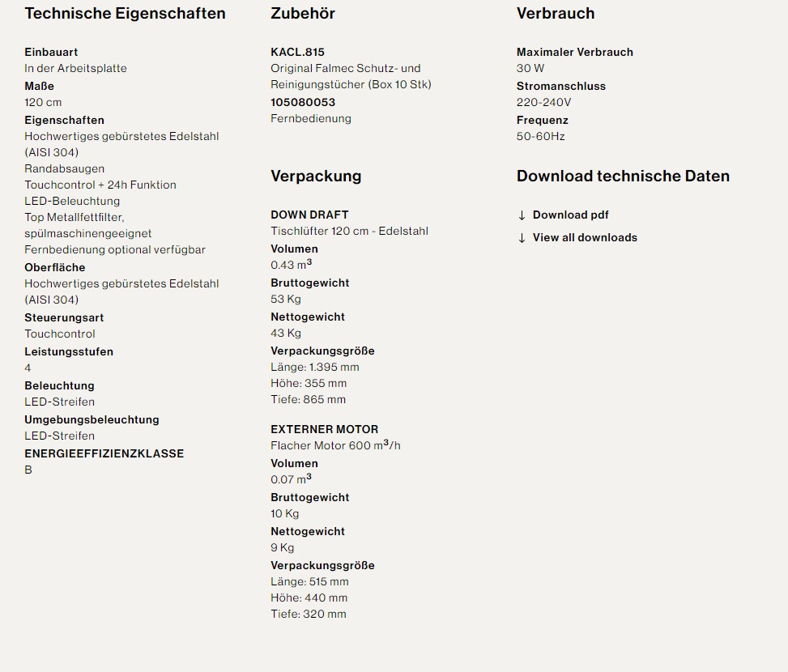Select the KACL.815 accessory code
Image resolution: width=788 pixels, height=672 pixels.
(297, 52)
